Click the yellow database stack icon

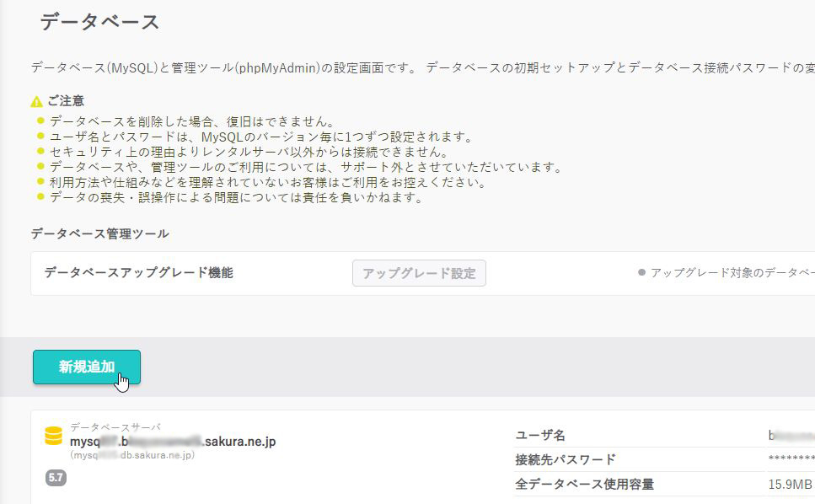point(54,436)
